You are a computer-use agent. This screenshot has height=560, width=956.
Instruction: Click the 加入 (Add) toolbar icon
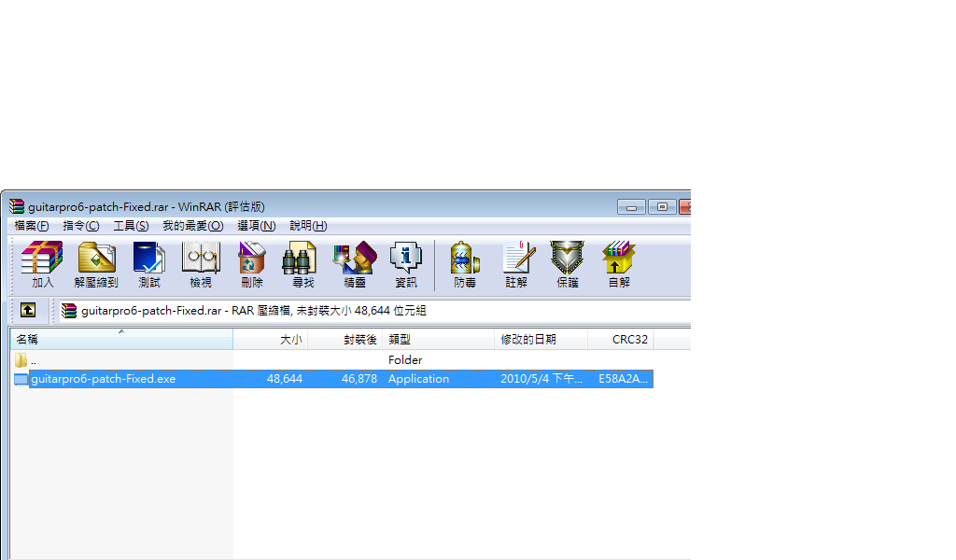[x=42, y=264]
